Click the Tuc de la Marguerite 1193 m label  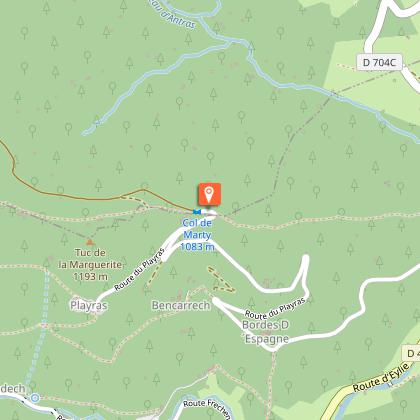tap(90, 265)
